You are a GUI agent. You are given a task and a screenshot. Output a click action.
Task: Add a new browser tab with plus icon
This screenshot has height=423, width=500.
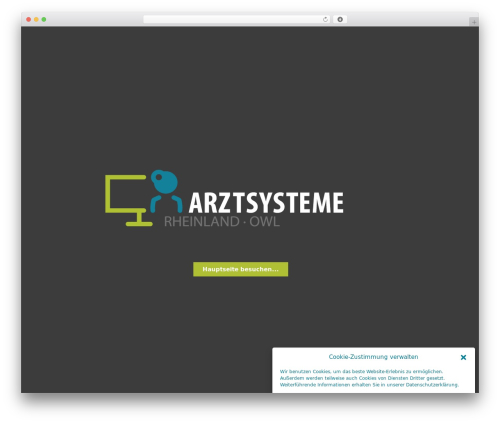474,22
